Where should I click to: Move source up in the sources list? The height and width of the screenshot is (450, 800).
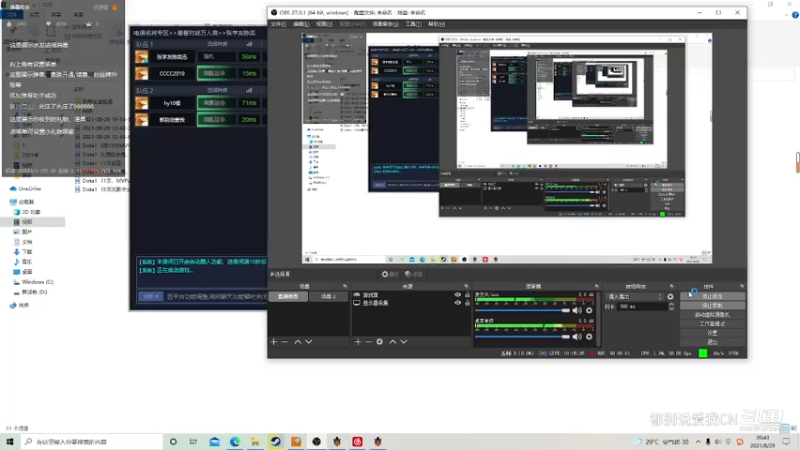(393, 341)
